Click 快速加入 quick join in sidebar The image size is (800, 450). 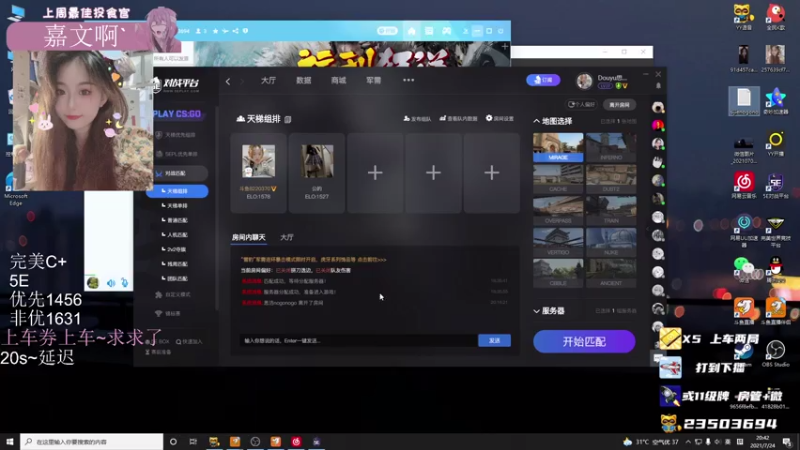tap(189, 342)
